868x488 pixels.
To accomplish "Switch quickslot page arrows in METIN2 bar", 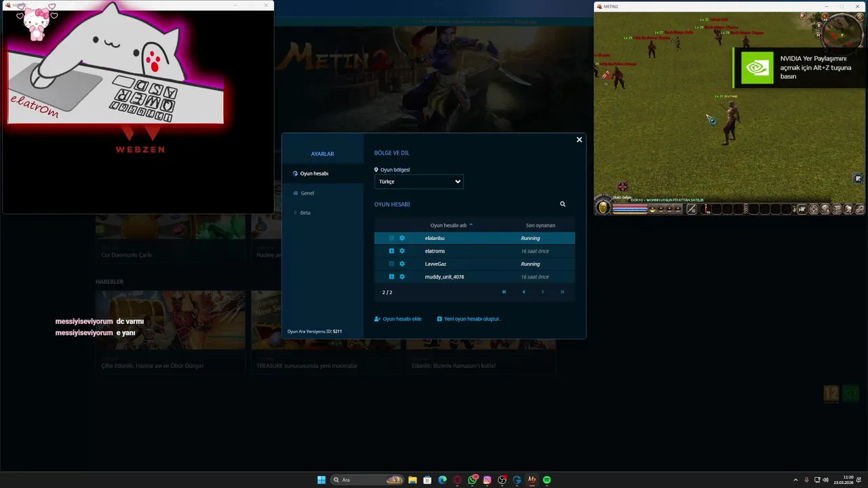I will tap(794, 209).
